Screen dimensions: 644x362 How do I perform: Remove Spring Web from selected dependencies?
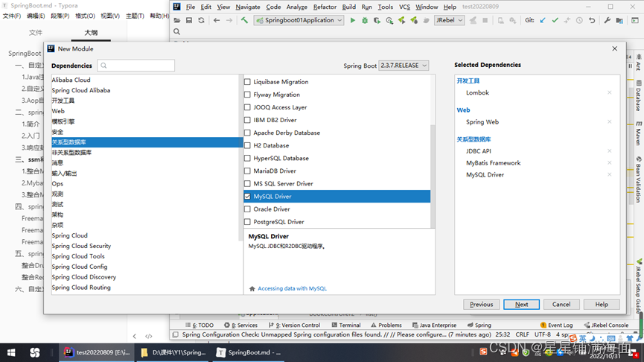(x=610, y=121)
